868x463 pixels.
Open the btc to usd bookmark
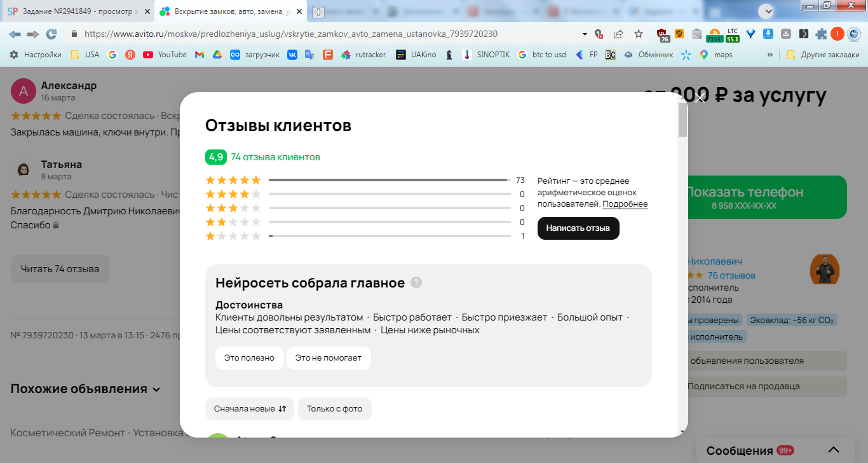(x=541, y=55)
